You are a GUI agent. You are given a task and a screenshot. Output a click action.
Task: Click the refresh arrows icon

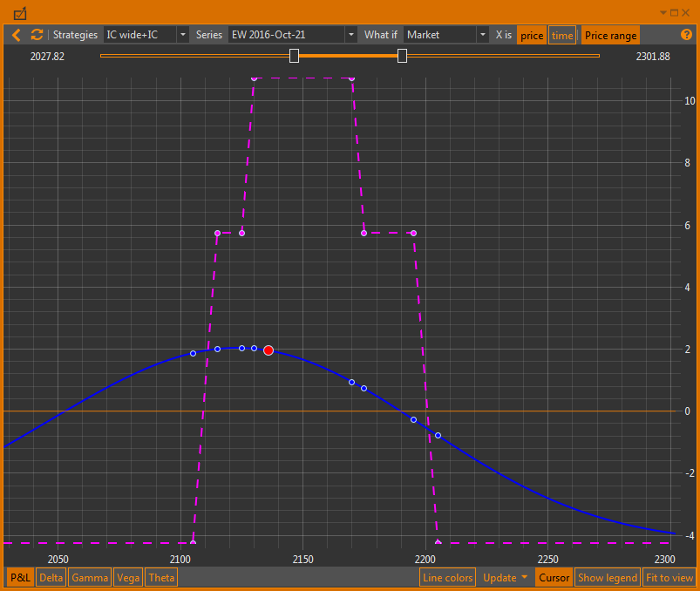37,35
